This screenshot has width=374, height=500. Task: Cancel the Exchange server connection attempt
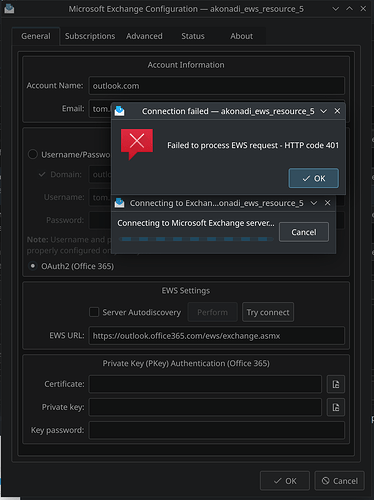click(x=304, y=232)
